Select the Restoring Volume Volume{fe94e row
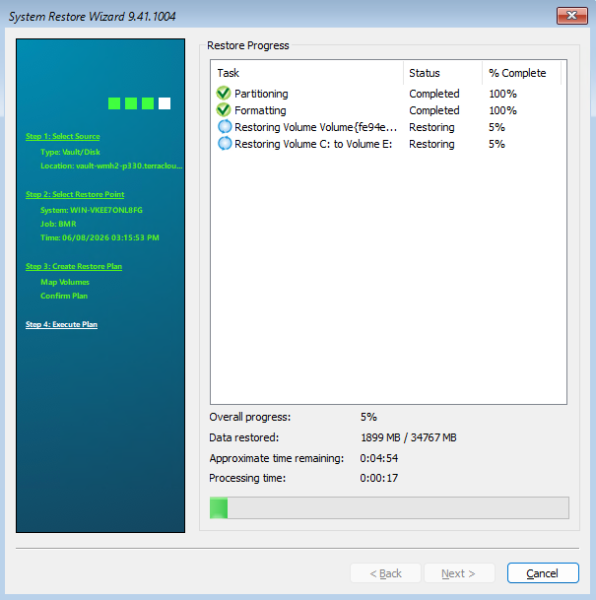The image size is (596, 600). click(x=388, y=127)
